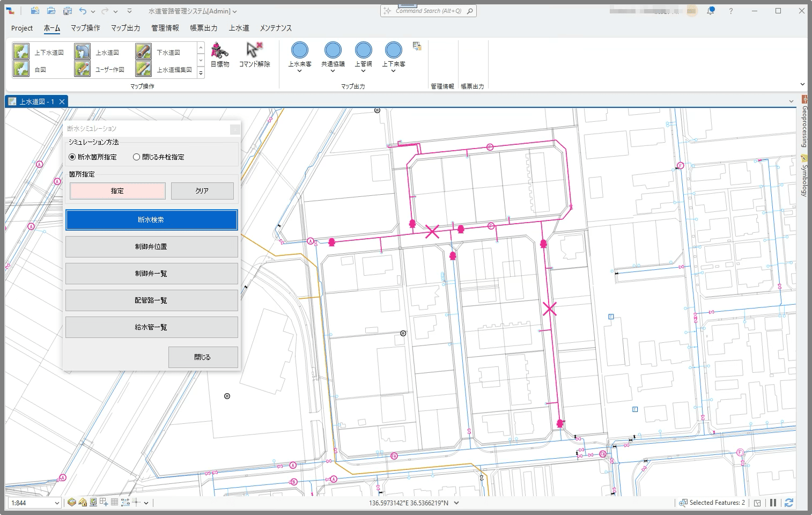812x515 pixels.
Task: Click the 上水道編集図 icon
Action: tap(143, 69)
